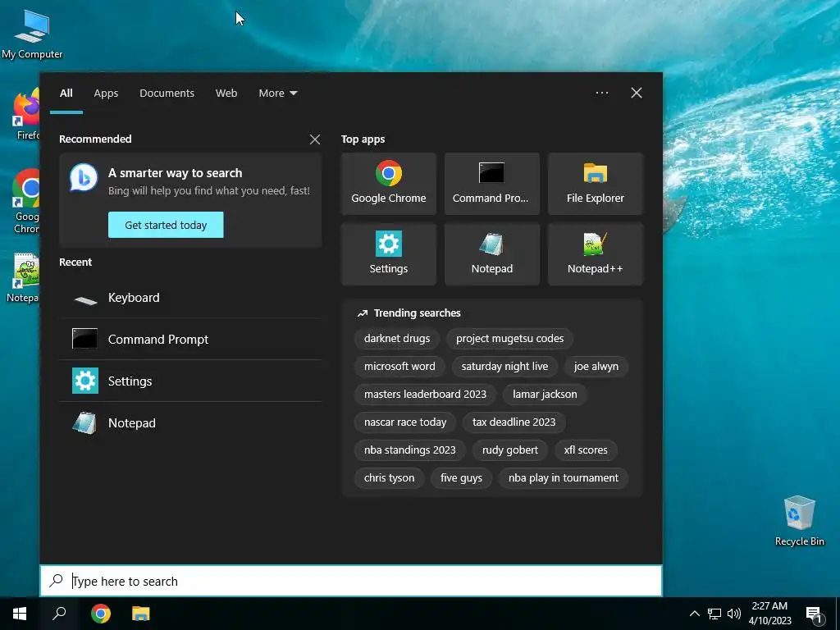
Task: Open Settings from Recent list
Action: [x=190, y=381]
